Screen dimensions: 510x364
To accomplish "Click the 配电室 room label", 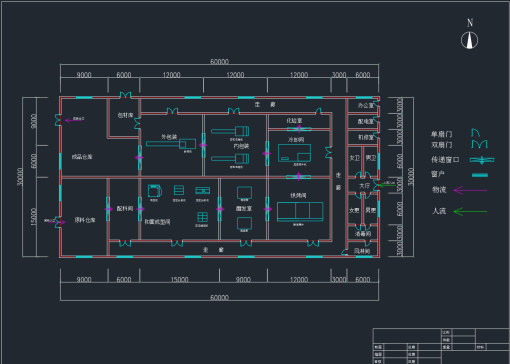I will coord(366,121).
